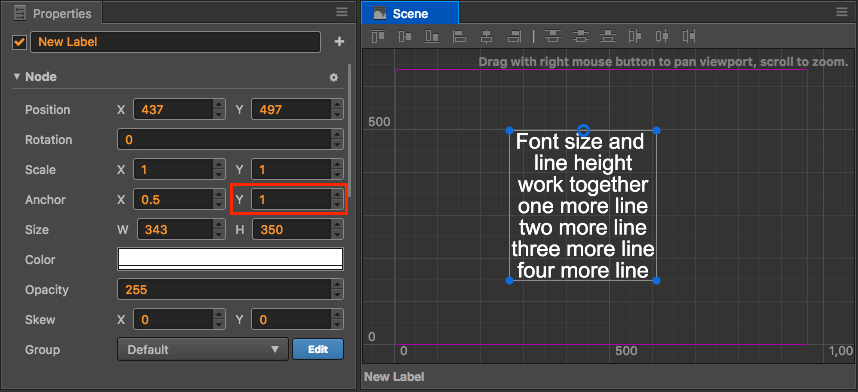This screenshot has width=858, height=392.
Task: Click the New Label name field
Action: pos(175,42)
